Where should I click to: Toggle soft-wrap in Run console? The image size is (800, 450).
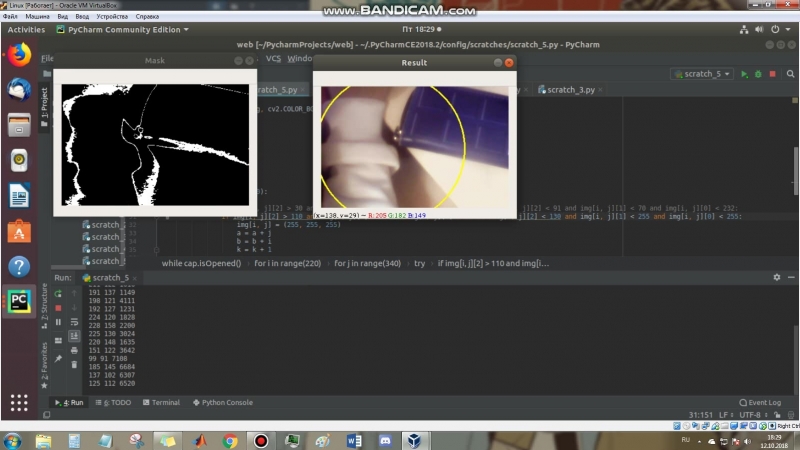74,322
